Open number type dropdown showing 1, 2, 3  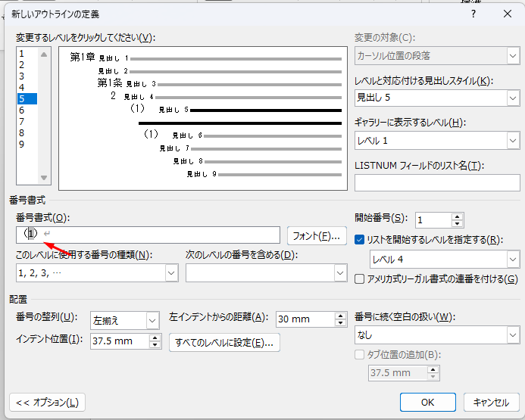click(170, 273)
